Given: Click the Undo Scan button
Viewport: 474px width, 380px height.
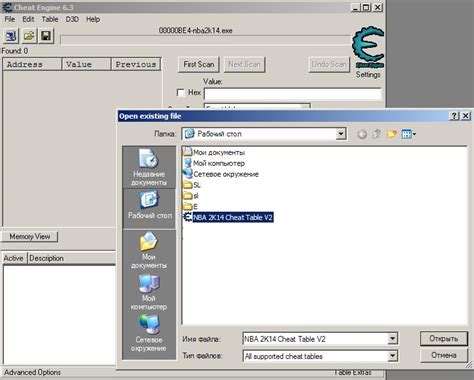Looking at the screenshot, I should pos(329,64).
